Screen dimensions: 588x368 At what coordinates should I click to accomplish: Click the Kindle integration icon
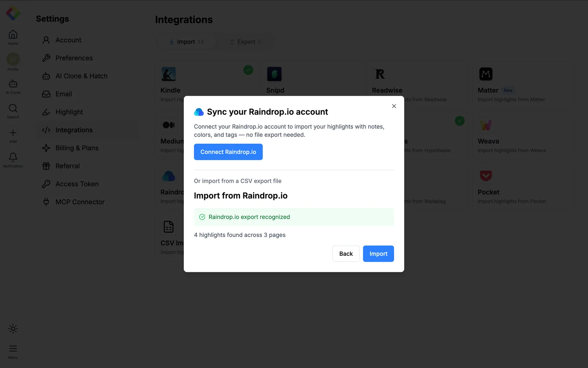point(169,74)
